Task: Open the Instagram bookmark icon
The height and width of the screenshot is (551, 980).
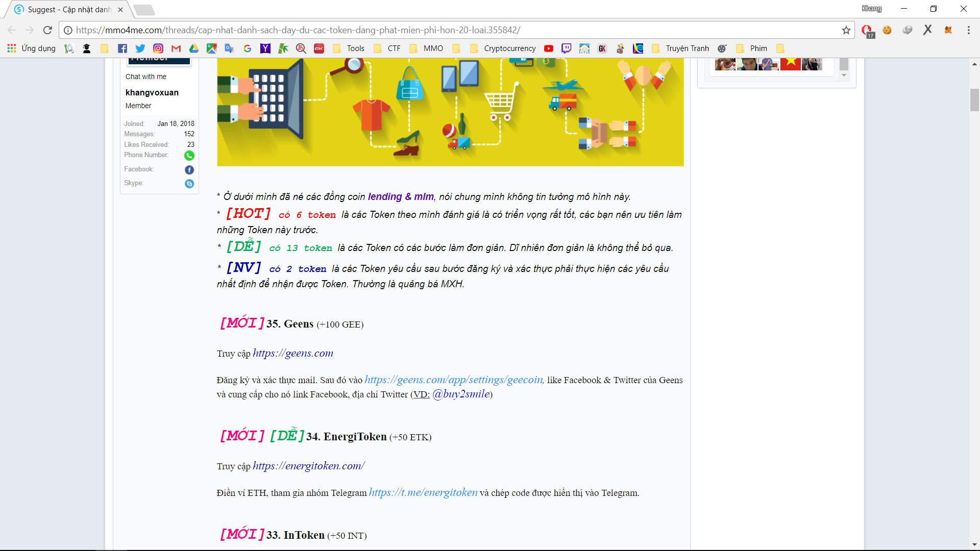Action: (x=158, y=48)
